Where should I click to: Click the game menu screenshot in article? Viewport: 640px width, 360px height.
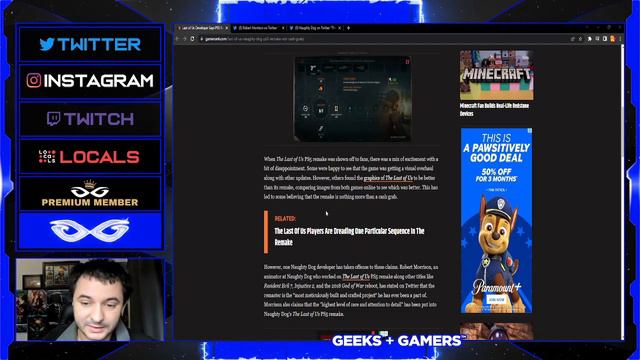coord(353,99)
